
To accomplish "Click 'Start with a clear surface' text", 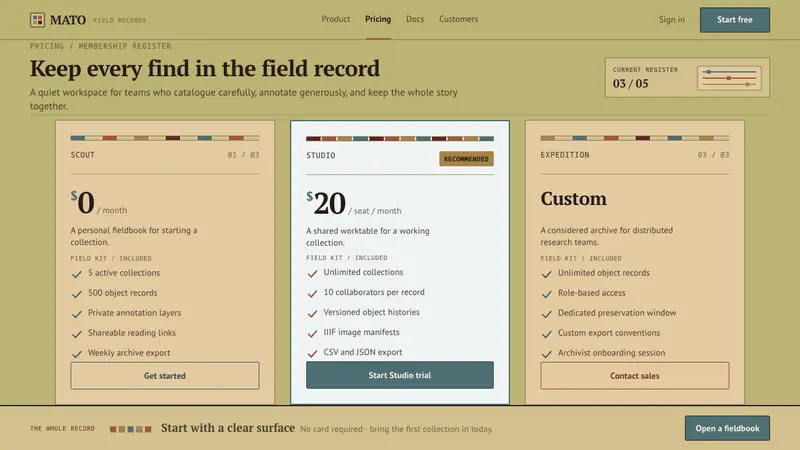I will [228, 428].
